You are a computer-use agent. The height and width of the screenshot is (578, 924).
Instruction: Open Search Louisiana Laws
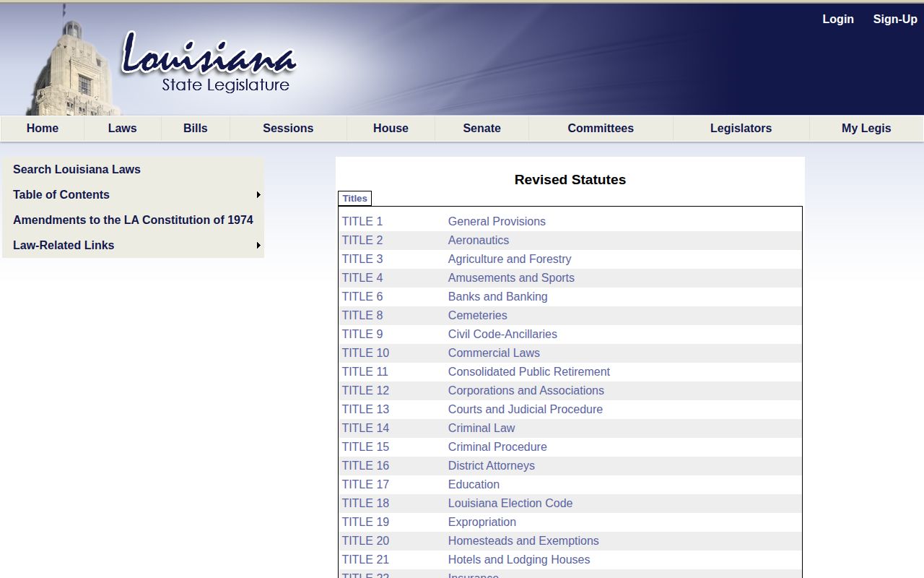[77, 170]
